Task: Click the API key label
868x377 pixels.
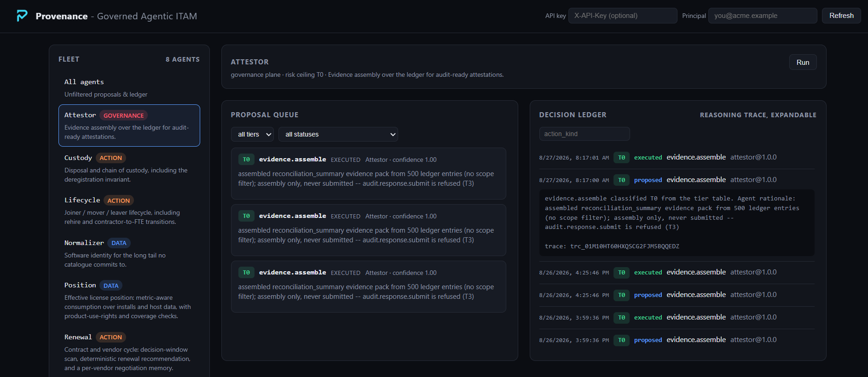Action: tap(556, 16)
